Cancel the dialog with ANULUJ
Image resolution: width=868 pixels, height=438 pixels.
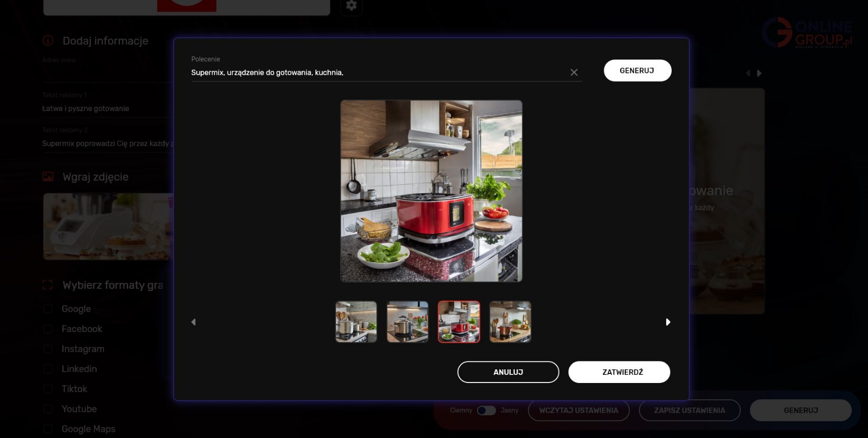click(508, 372)
